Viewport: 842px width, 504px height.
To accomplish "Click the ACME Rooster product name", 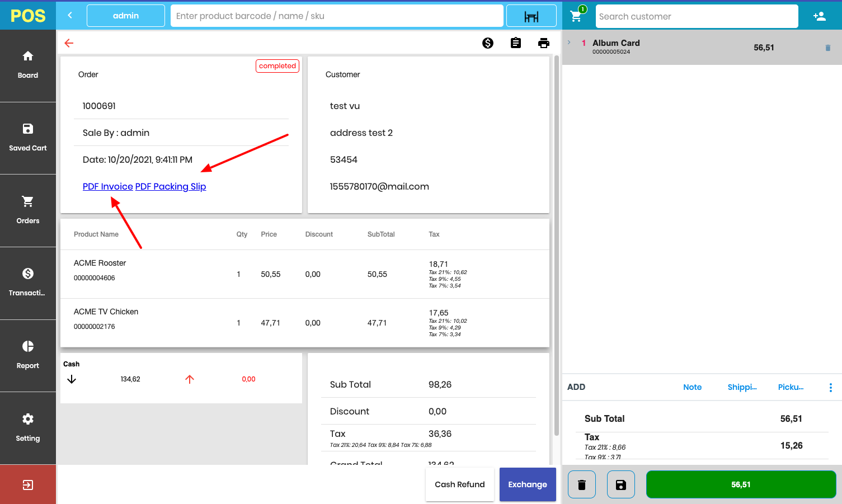I will [100, 263].
